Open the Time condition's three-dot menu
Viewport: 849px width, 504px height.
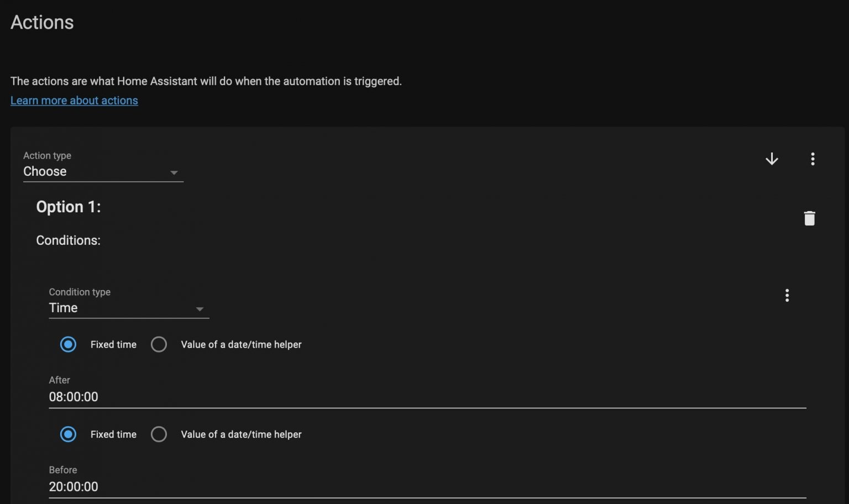click(x=787, y=295)
